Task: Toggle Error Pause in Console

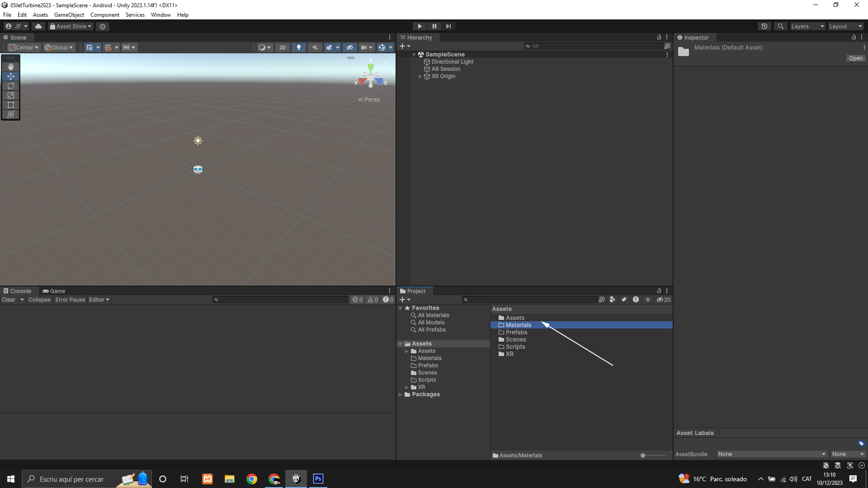Action: [x=70, y=300]
